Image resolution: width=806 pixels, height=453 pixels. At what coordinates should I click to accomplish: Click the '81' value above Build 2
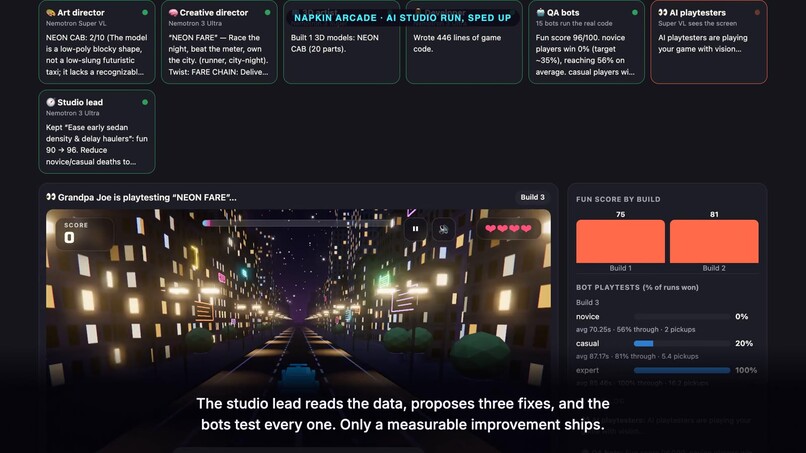[714, 214]
